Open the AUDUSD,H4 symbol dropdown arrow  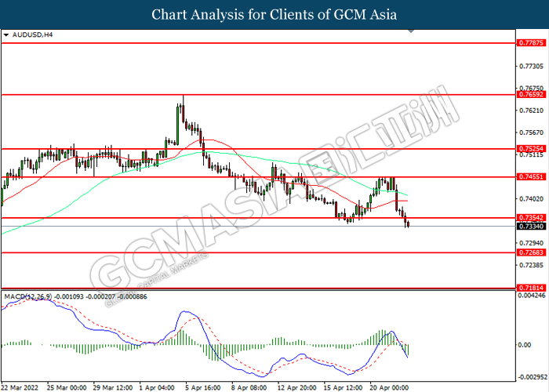[x=6, y=35]
